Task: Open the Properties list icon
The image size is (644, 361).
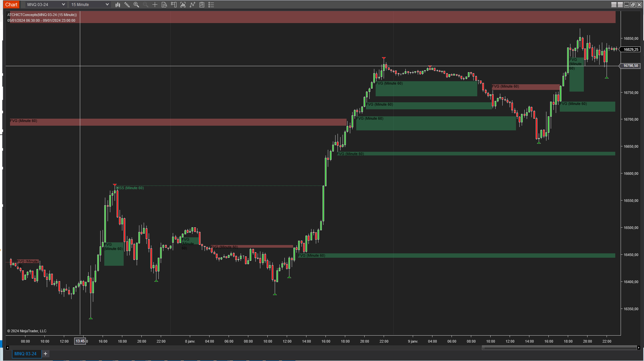Action: tap(211, 5)
